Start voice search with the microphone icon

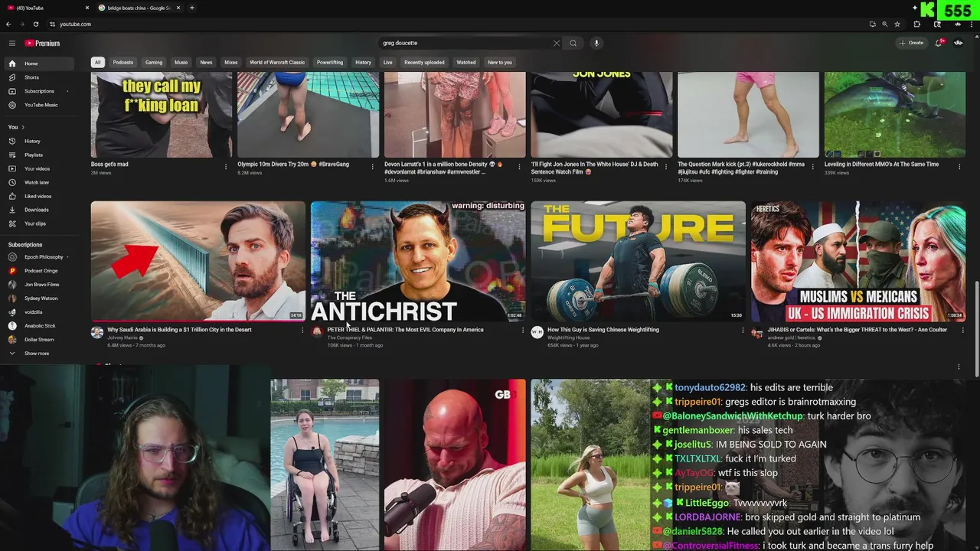pos(596,43)
